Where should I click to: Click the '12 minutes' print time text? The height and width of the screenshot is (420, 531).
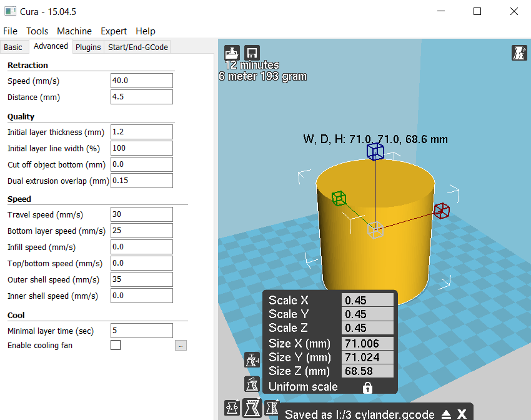pyautogui.click(x=252, y=65)
